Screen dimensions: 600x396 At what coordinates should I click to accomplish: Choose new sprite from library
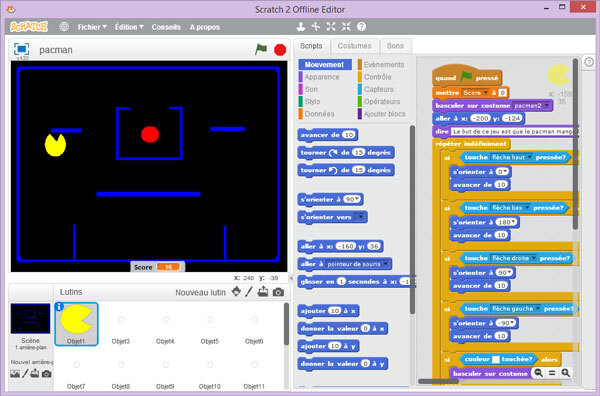(x=236, y=292)
